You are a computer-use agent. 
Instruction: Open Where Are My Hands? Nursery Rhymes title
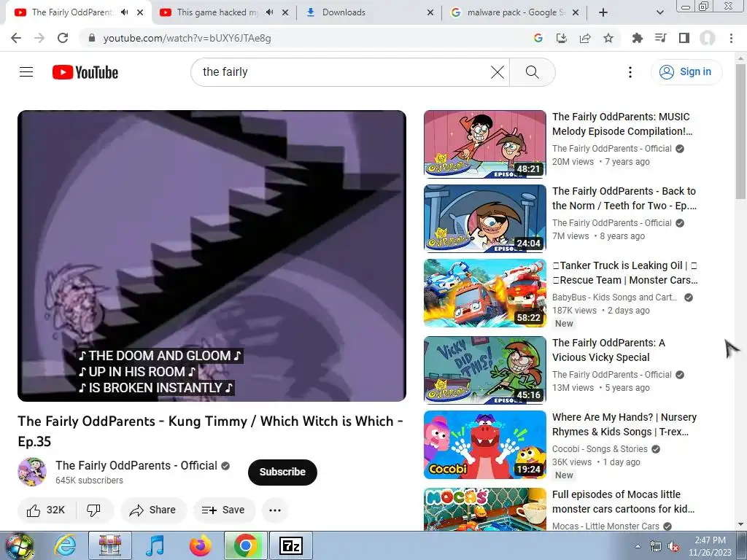click(x=624, y=424)
